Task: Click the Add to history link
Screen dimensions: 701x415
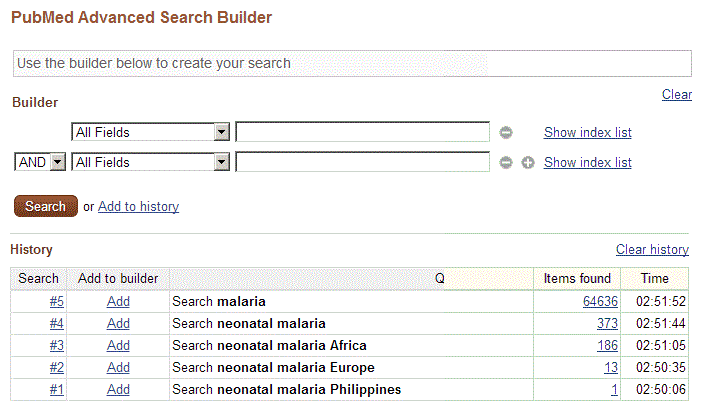Action: [139, 206]
